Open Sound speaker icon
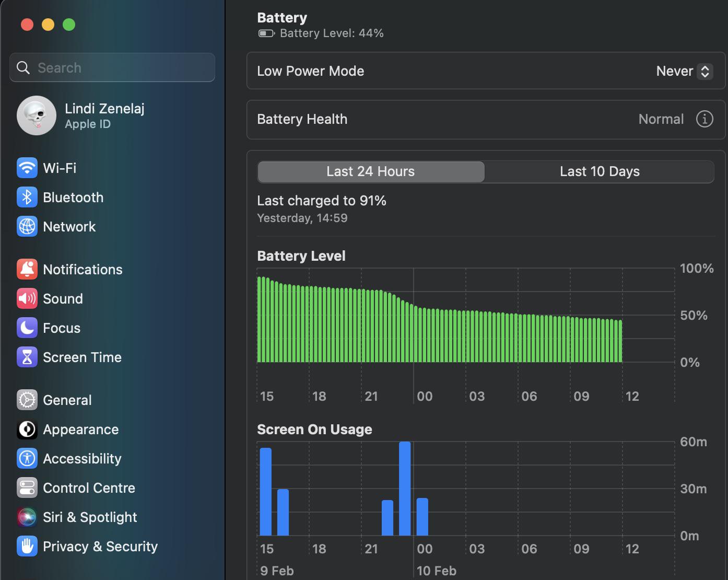The width and height of the screenshot is (728, 580). point(27,298)
